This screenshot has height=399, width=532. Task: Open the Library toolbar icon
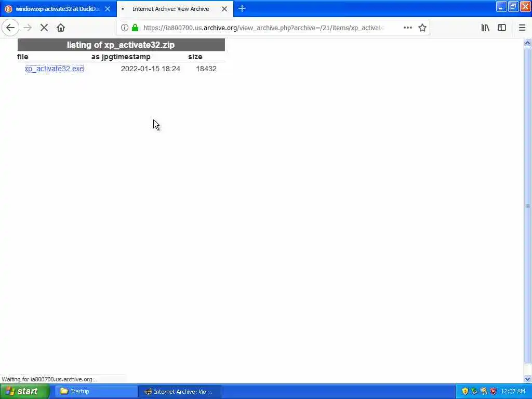tap(485, 28)
